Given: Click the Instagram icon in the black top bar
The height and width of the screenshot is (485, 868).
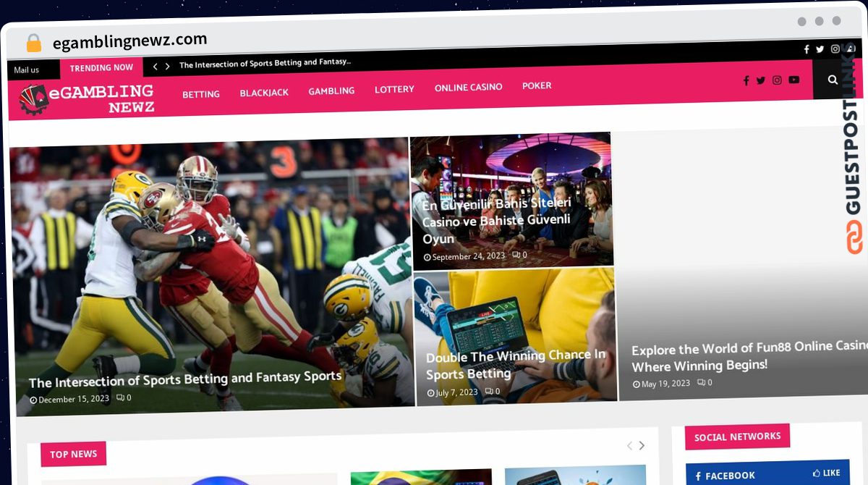Looking at the screenshot, I should tap(835, 48).
